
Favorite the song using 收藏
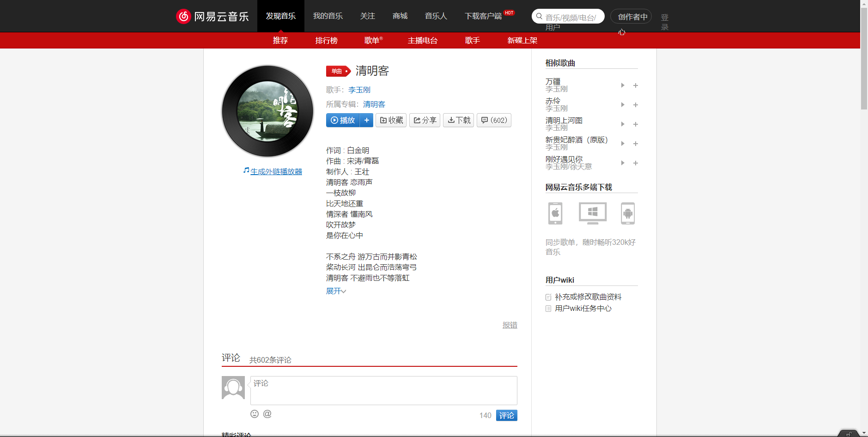click(391, 120)
